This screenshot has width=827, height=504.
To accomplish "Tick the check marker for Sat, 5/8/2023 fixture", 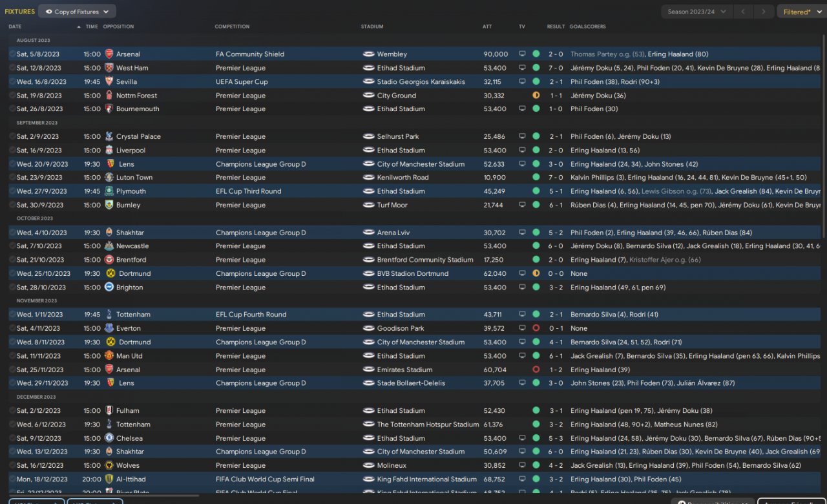I will tap(12, 54).
